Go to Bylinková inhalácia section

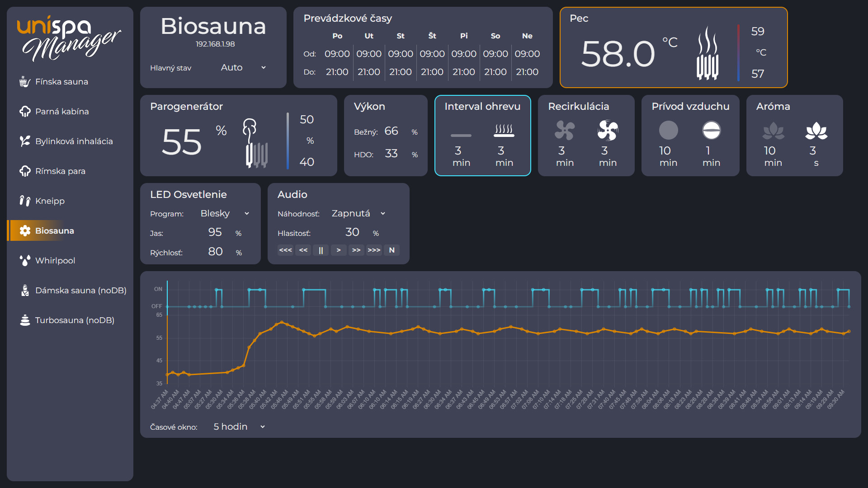coord(70,141)
